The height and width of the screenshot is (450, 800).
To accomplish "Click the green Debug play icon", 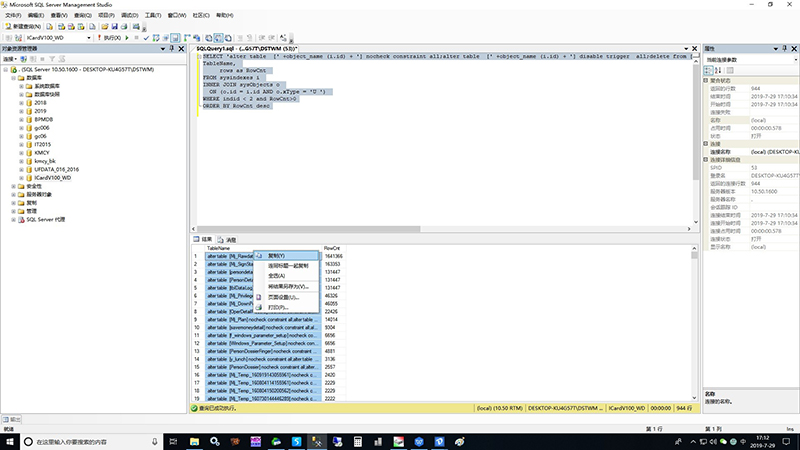I will pyautogui.click(x=127, y=38).
